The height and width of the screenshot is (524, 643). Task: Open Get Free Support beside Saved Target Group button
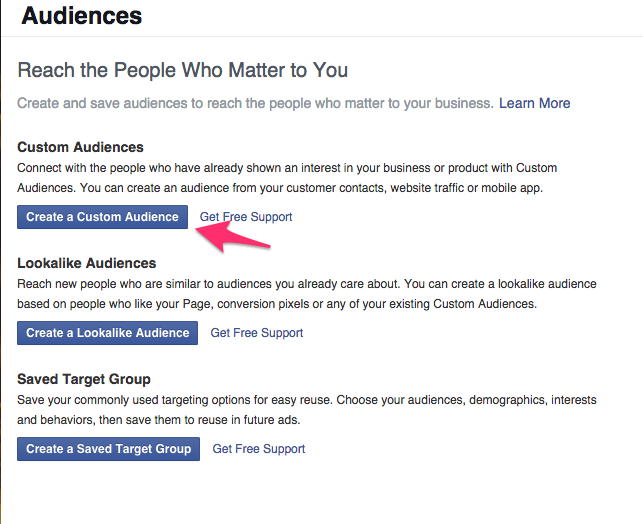tap(259, 449)
